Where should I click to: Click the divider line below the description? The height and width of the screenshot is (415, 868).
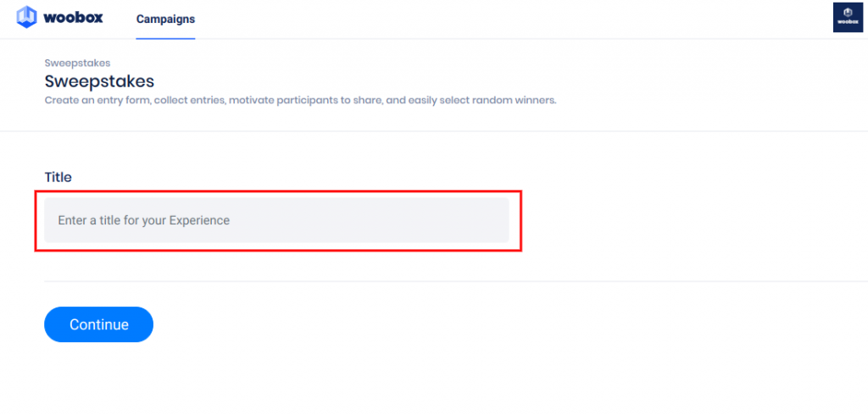tap(434, 131)
